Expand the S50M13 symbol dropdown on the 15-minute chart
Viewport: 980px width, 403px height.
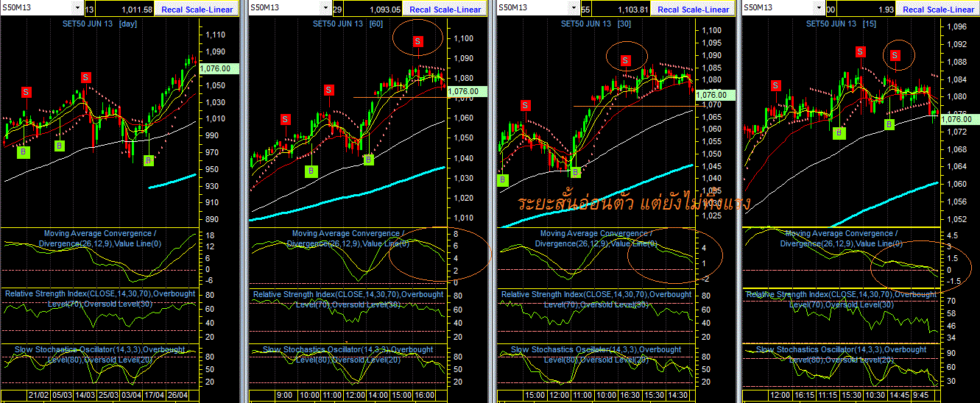(x=819, y=8)
